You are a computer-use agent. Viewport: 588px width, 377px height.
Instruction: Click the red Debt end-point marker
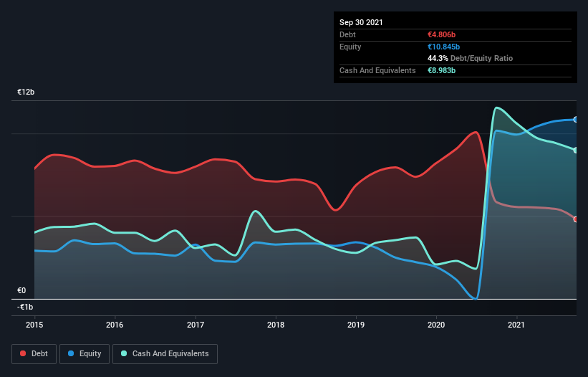(x=576, y=219)
